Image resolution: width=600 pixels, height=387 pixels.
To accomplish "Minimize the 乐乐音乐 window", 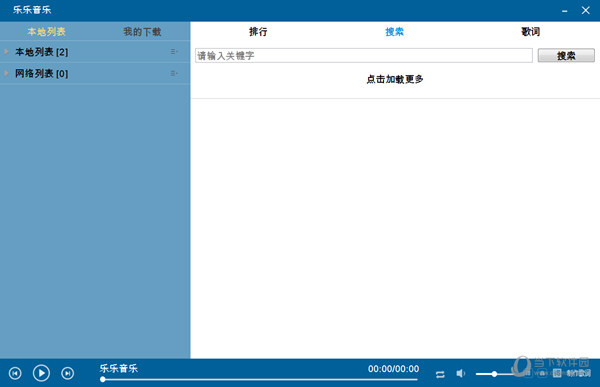I will (565, 11).
